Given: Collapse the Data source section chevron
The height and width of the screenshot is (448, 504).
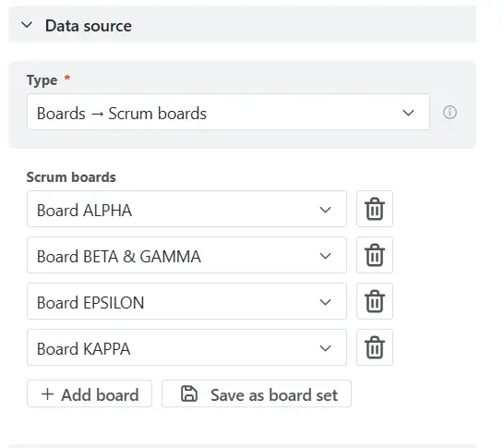Looking at the screenshot, I should coord(27,25).
